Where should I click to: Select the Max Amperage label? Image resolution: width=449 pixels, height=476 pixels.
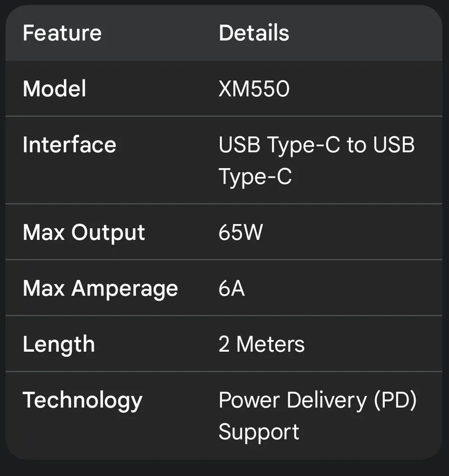pyautogui.click(x=100, y=288)
